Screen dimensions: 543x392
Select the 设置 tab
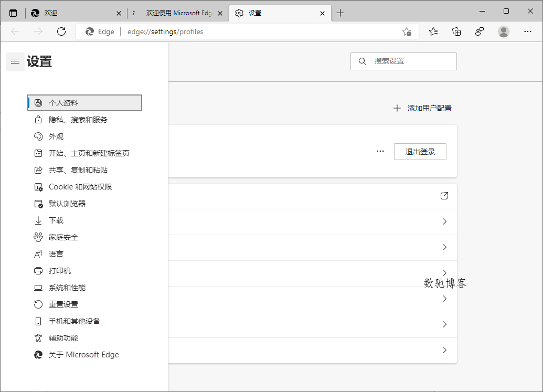(280, 13)
